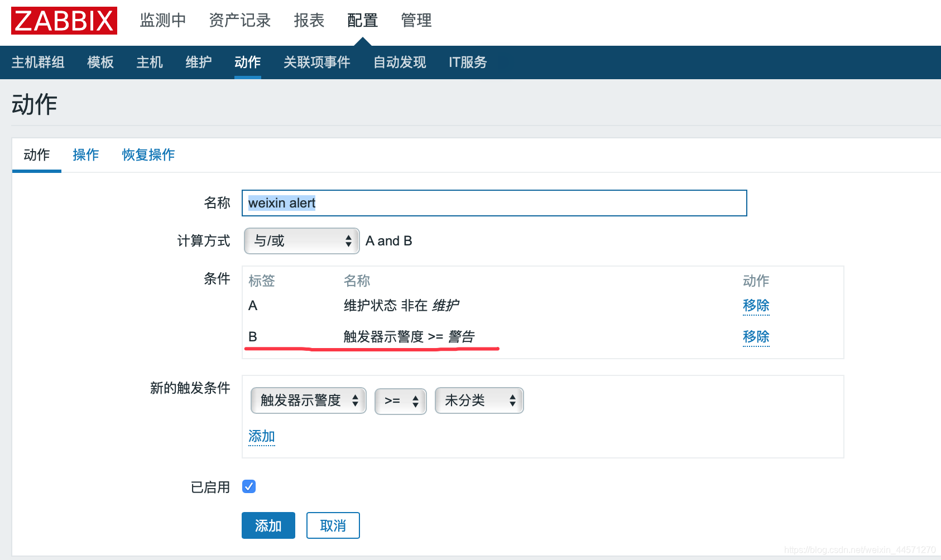The image size is (941, 560).
Task: Open the 报表 top menu
Action: pos(309,21)
